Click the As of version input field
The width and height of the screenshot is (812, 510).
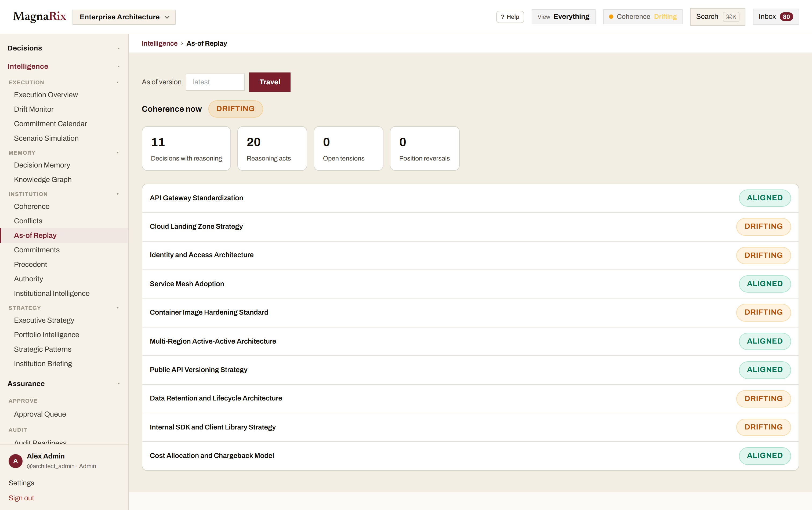point(215,82)
